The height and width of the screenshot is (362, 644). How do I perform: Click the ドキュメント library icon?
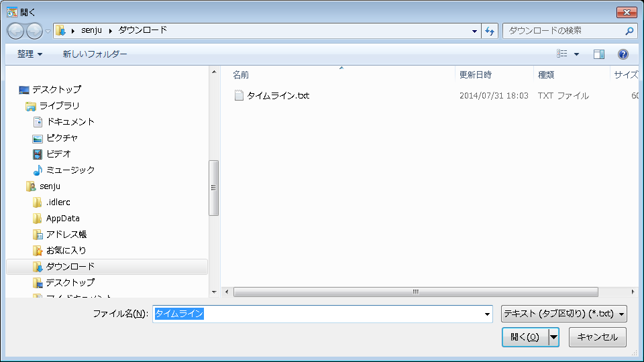click(x=38, y=122)
